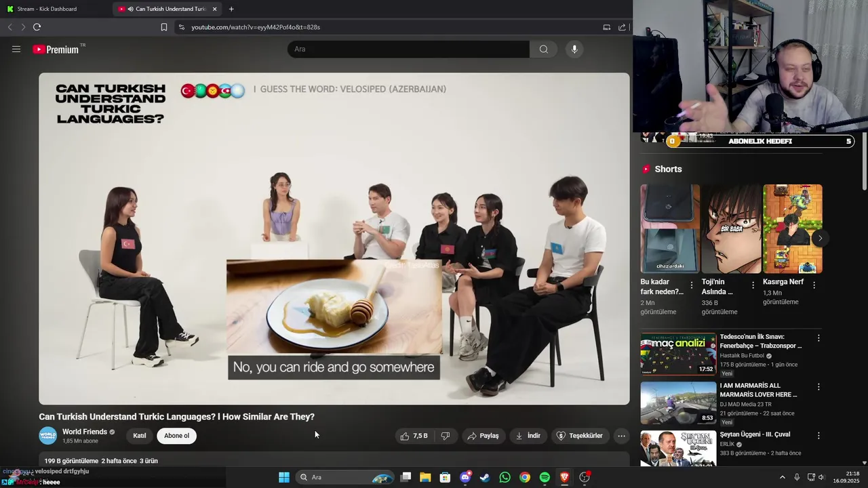Viewport: 868px width, 488px height.
Task: Switch to the Stream - Kick Dashboard tab
Action: [56, 9]
